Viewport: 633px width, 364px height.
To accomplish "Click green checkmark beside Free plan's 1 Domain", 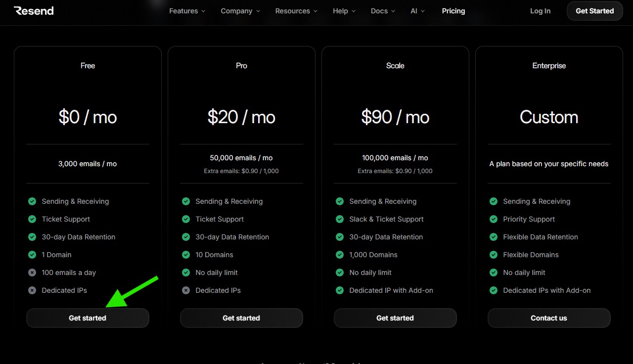I will (32, 255).
